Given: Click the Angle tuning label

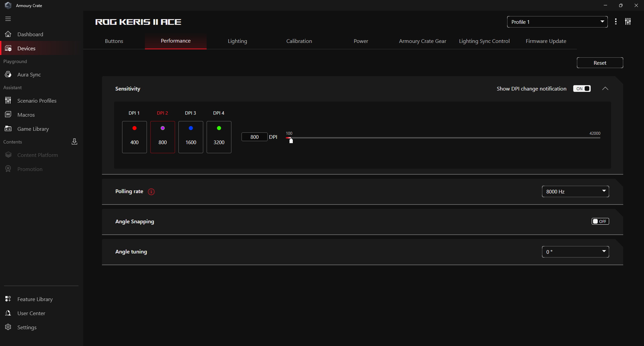Looking at the screenshot, I should point(131,252).
